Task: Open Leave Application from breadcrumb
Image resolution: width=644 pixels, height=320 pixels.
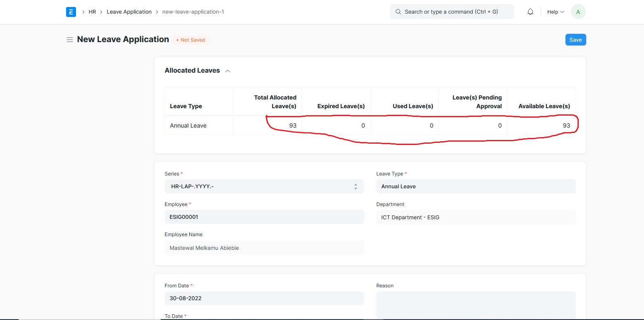Action: [x=129, y=12]
